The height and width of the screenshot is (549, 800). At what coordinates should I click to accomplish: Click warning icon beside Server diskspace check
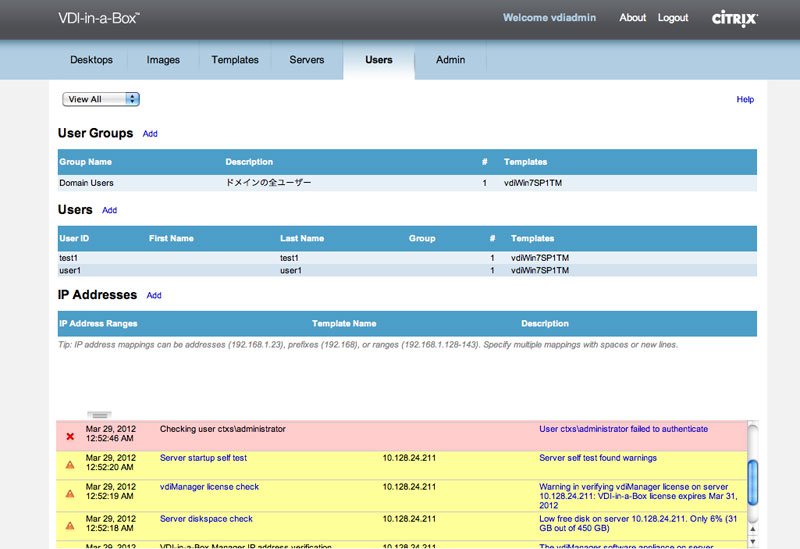(x=70, y=526)
